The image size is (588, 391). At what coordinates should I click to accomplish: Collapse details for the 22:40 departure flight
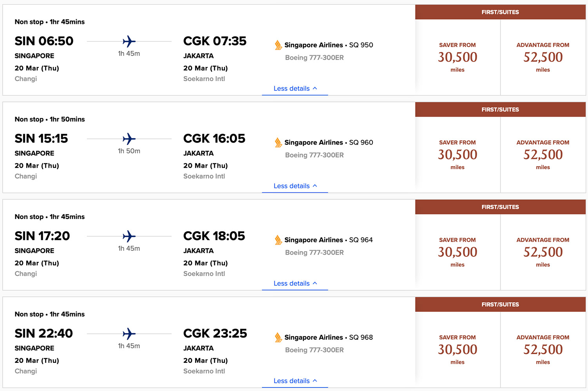tap(295, 381)
